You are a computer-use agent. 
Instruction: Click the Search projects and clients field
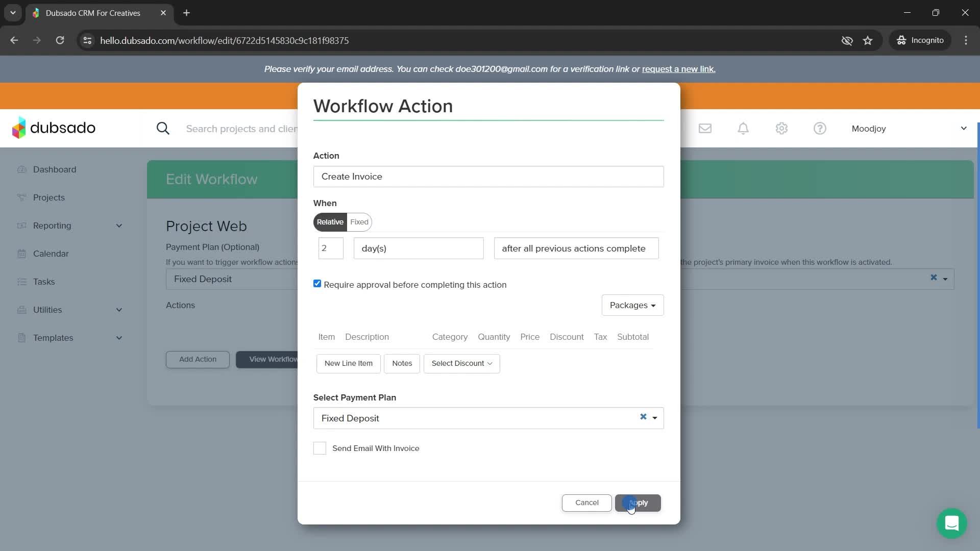click(241, 129)
